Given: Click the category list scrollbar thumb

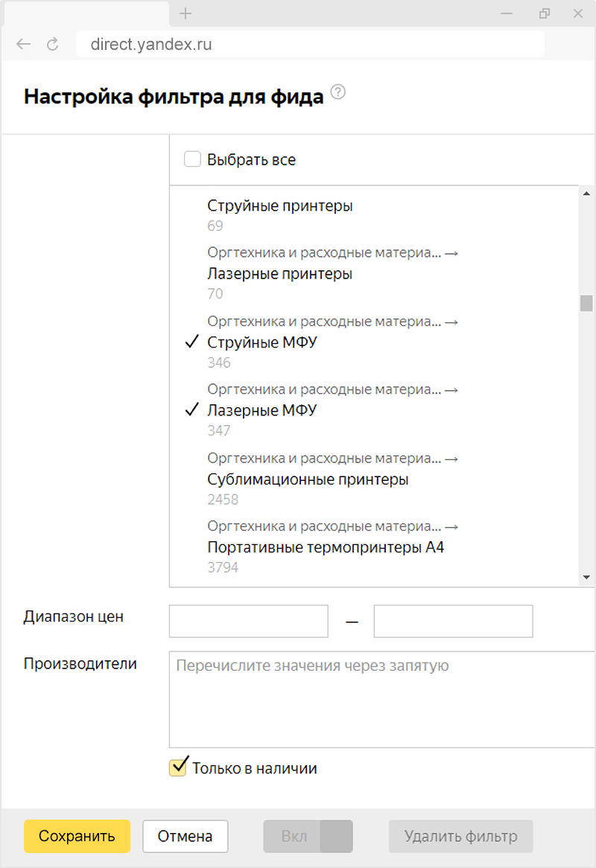Looking at the screenshot, I should click(x=587, y=304).
